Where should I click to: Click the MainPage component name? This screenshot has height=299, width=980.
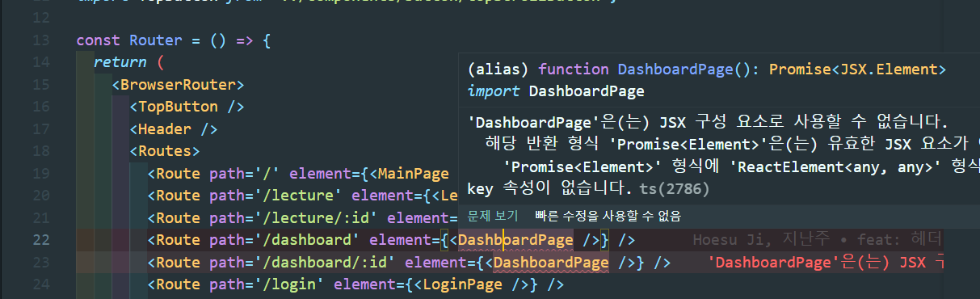(x=414, y=174)
